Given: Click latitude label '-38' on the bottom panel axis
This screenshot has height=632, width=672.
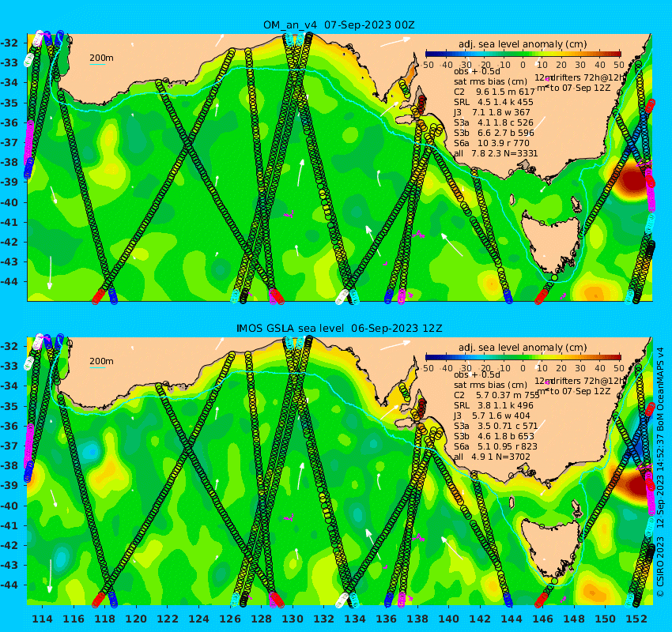Looking at the screenshot, I should pos(9,465).
